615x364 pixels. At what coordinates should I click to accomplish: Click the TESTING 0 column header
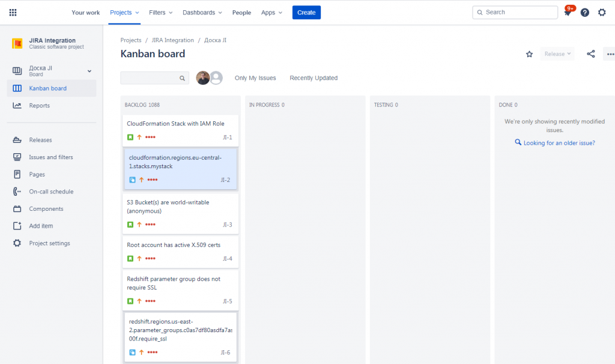[x=386, y=105]
